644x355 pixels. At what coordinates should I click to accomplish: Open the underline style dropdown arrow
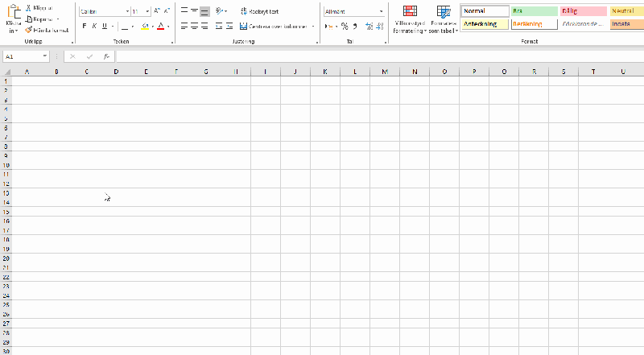tap(113, 27)
